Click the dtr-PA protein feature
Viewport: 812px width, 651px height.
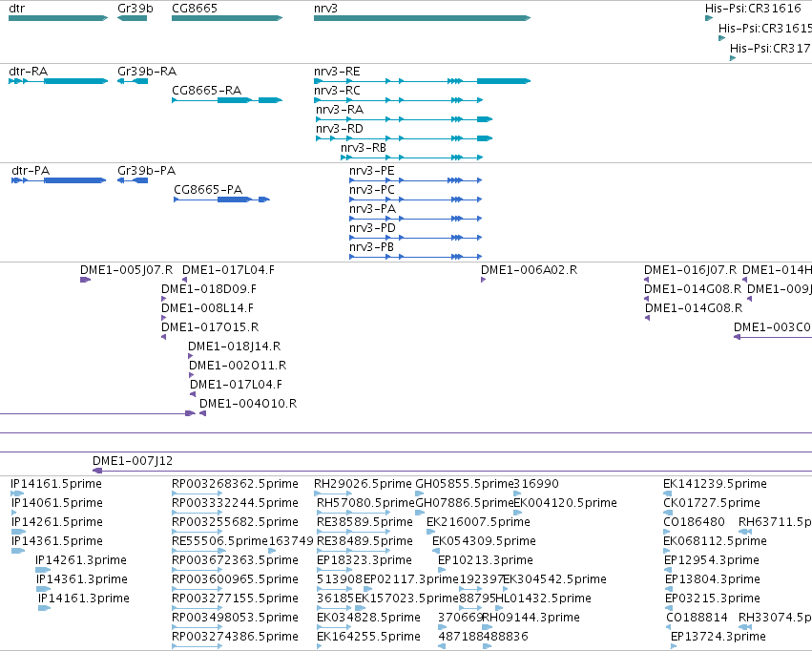coord(58,180)
